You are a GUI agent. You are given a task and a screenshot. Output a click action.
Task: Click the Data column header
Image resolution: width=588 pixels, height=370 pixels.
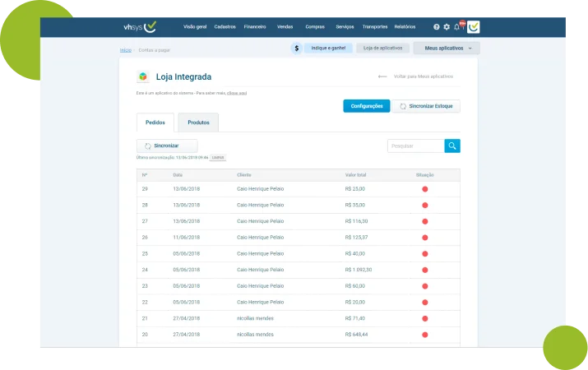pyautogui.click(x=178, y=175)
